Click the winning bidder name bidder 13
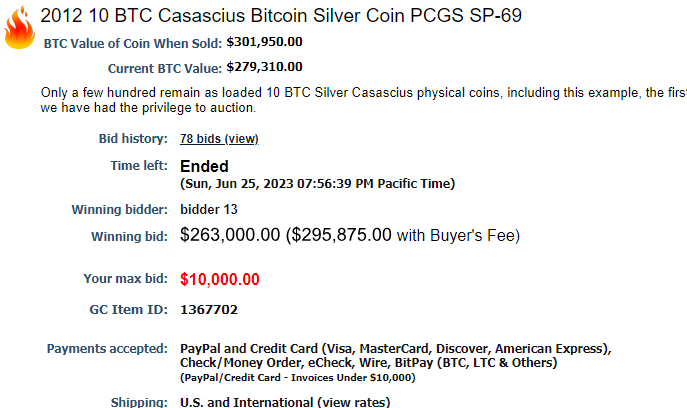The height and width of the screenshot is (408, 687). (x=209, y=209)
